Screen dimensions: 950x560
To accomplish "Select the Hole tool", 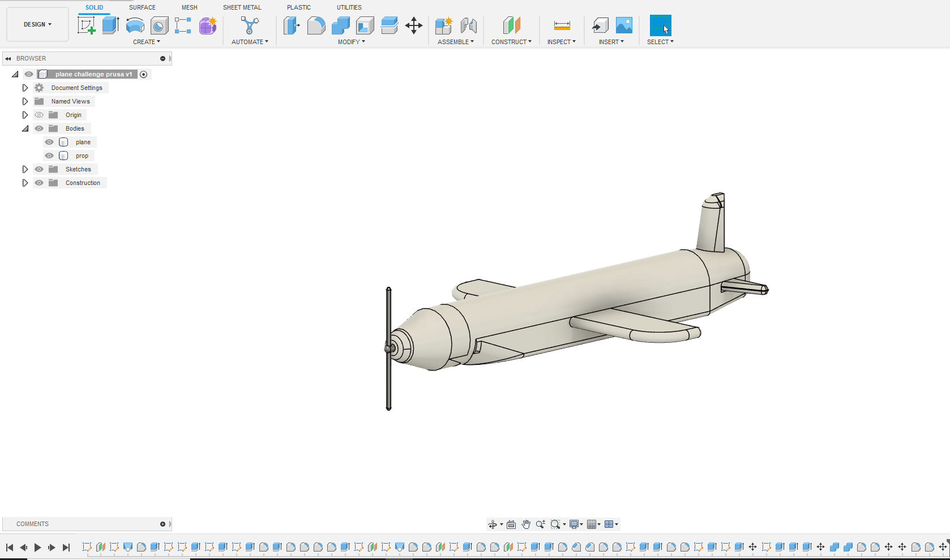I will coord(160,25).
